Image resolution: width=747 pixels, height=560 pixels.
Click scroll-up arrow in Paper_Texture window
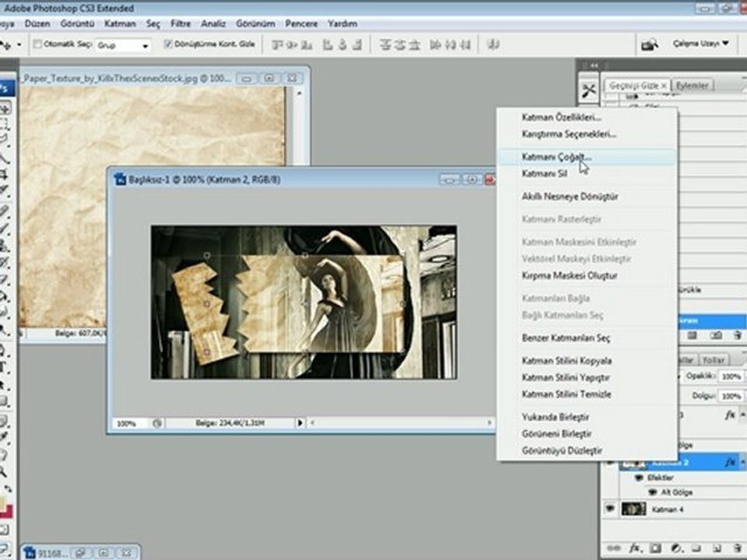pyautogui.click(x=299, y=93)
